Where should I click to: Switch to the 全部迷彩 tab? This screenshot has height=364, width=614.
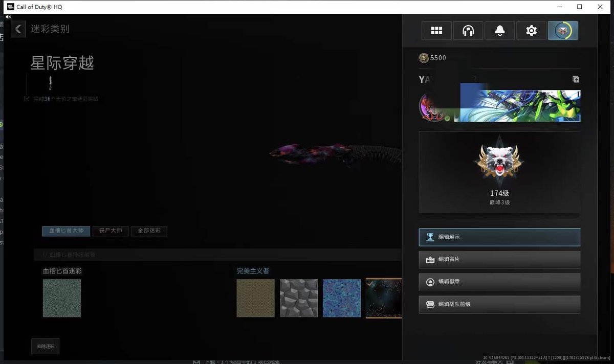coord(149,231)
